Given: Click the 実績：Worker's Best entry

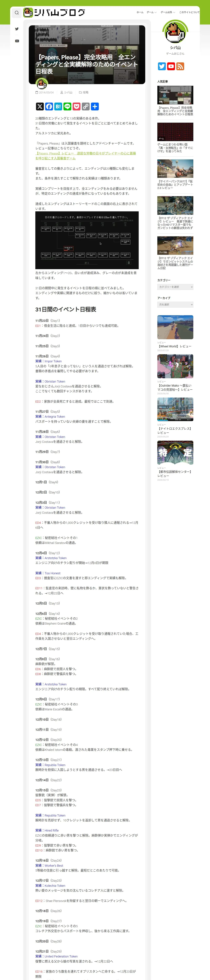Looking at the screenshot, I should pos(49,866).
